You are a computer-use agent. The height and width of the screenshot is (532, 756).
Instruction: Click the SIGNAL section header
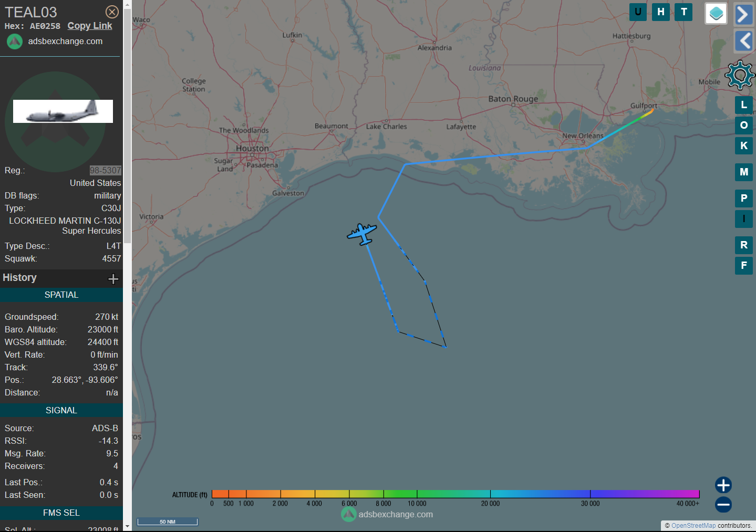pyautogui.click(x=61, y=411)
